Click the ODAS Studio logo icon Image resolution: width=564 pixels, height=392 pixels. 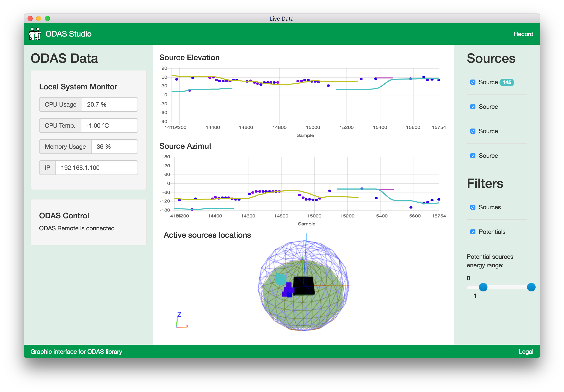point(35,34)
